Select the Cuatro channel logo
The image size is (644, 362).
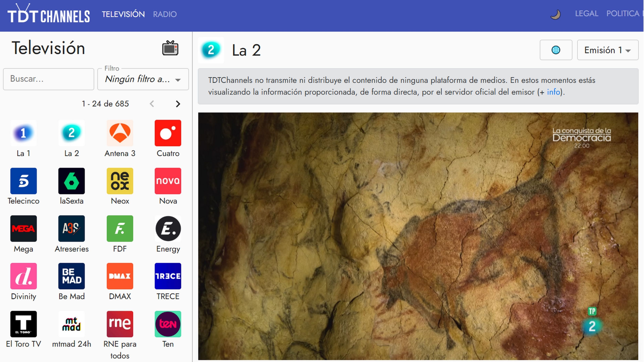click(x=168, y=133)
